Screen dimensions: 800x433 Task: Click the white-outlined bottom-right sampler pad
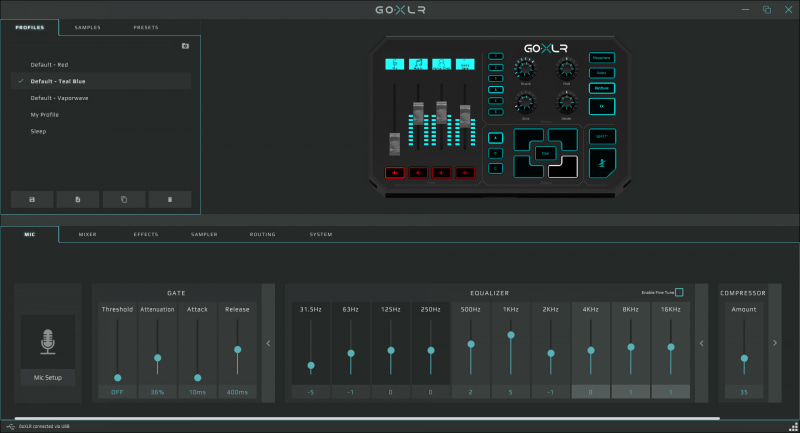(x=563, y=167)
